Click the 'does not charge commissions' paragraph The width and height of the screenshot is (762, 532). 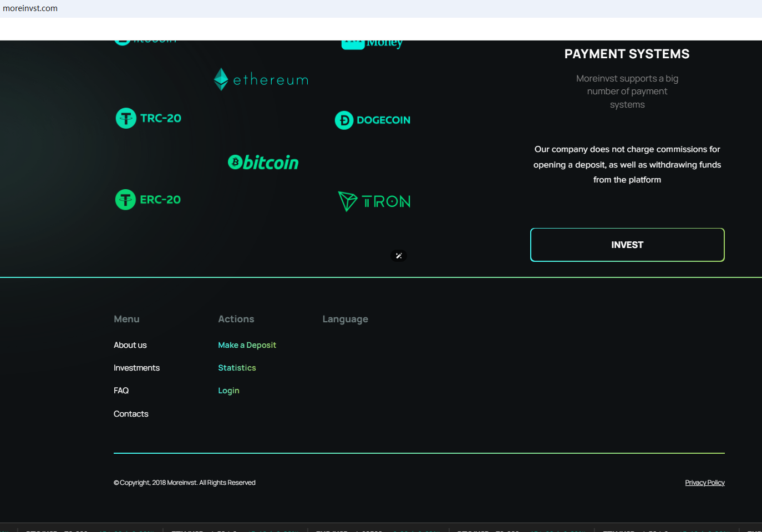click(x=627, y=164)
